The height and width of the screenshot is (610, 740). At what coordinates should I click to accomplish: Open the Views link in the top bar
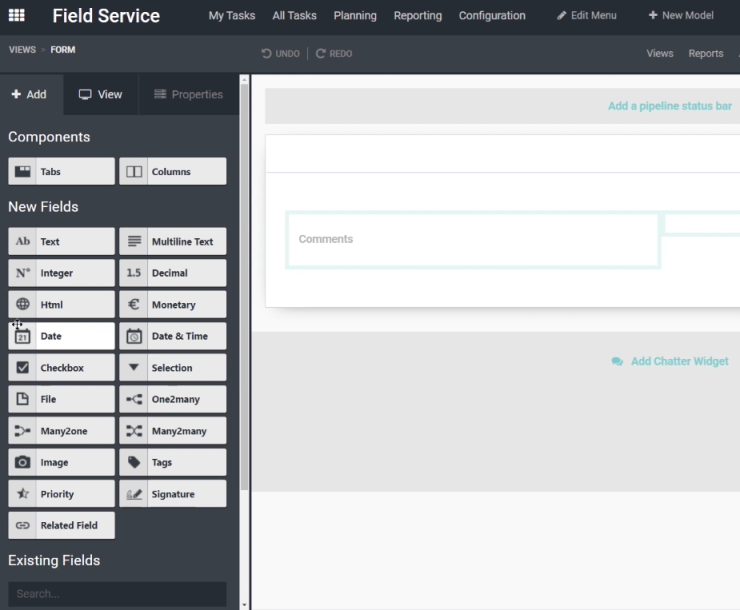click(x=660, y=53)
